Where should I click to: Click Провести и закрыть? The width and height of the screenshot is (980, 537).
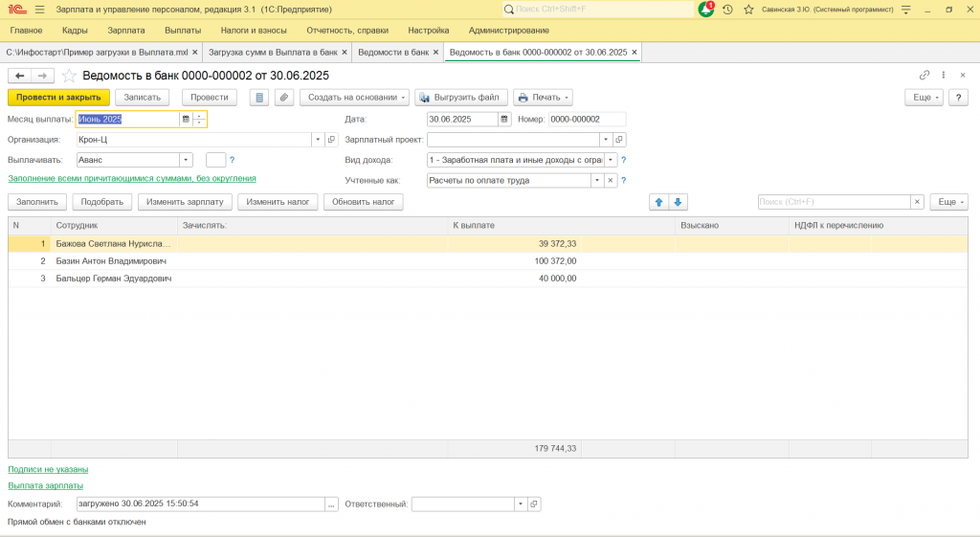[58, 98]
